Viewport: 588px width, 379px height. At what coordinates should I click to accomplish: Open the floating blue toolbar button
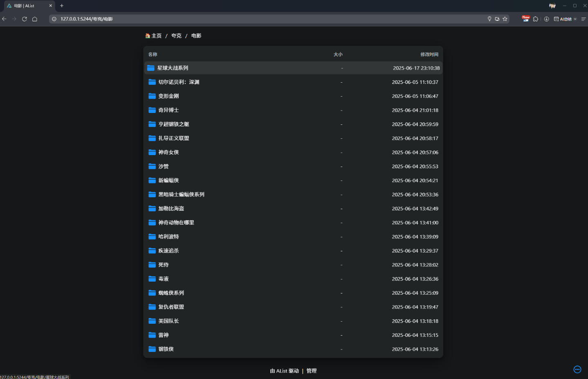point(577,369)
